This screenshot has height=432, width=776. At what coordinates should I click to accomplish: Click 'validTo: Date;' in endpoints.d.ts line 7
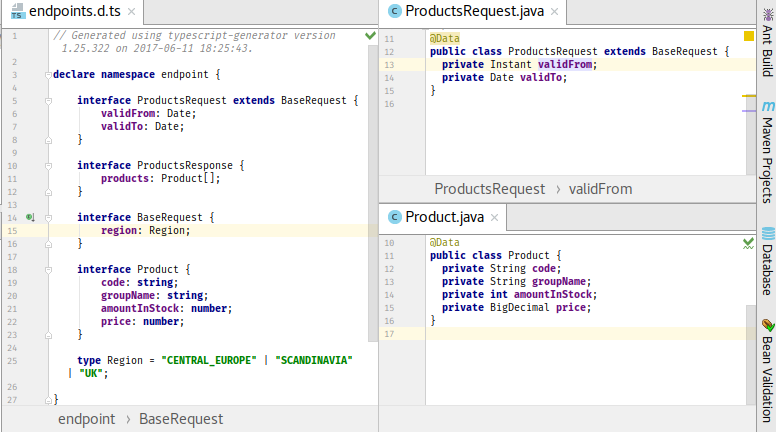point(143,126)
